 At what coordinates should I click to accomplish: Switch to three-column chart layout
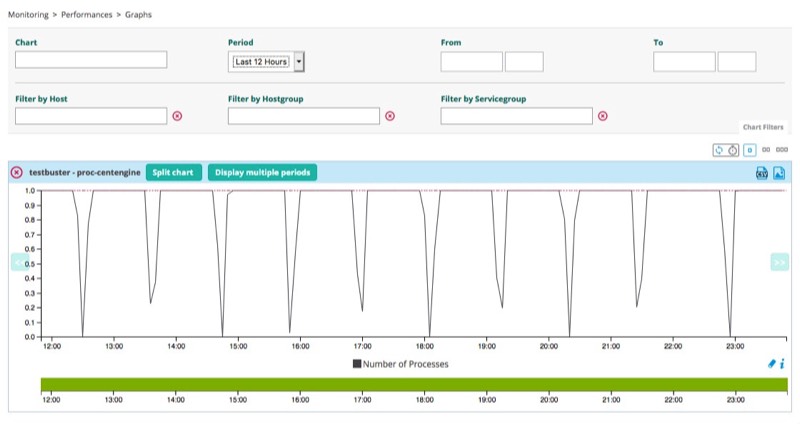[781, 149]
